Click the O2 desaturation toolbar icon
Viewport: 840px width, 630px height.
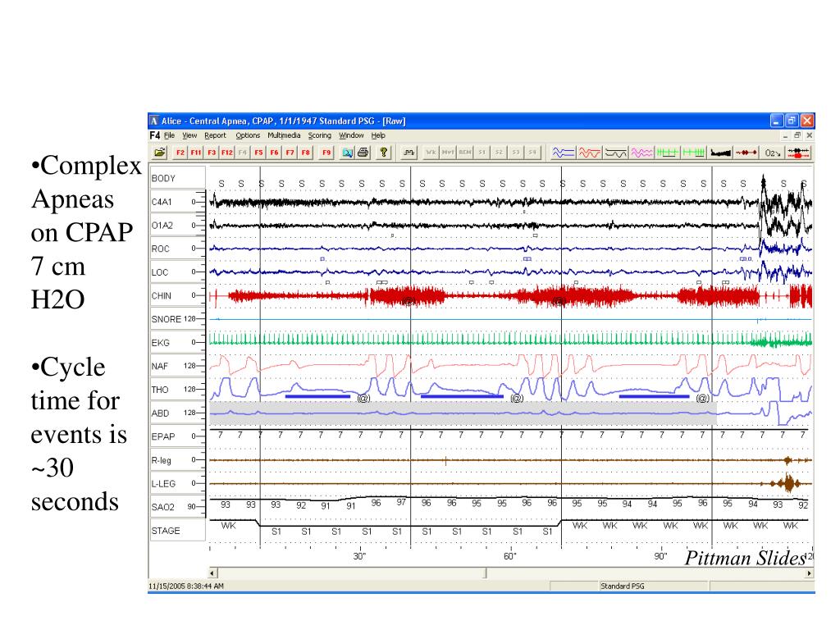tap(772, 153)
